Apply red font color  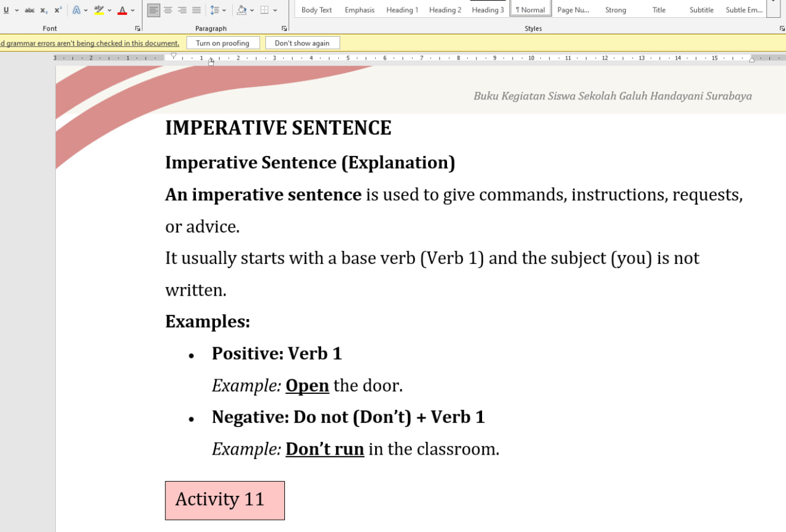(122, 10)
